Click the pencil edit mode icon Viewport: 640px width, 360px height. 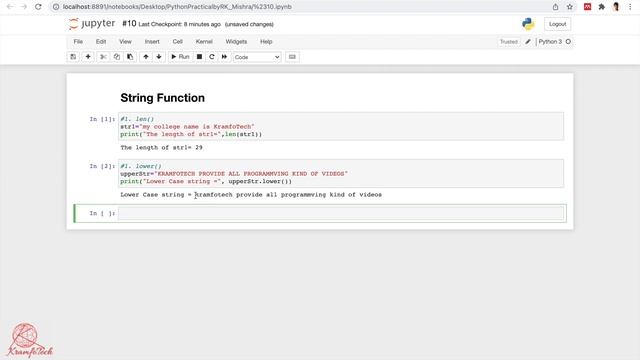(x=528, y=42)
